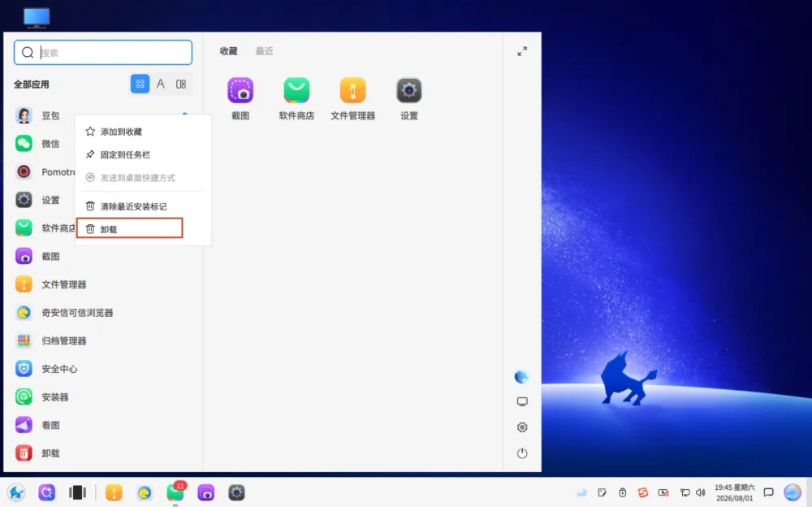Viewport: 812px width, 507px height.
Task: Open 设置 from the favorites grid
Action: coord(408,99)
